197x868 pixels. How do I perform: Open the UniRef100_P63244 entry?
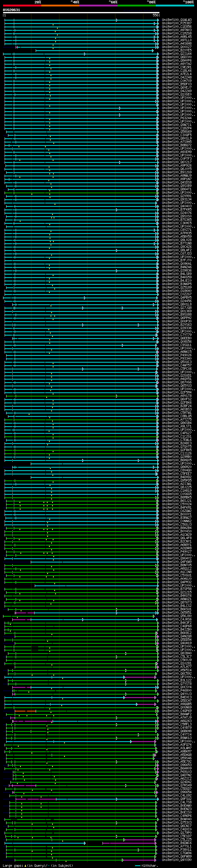click(x=176, y=118)
